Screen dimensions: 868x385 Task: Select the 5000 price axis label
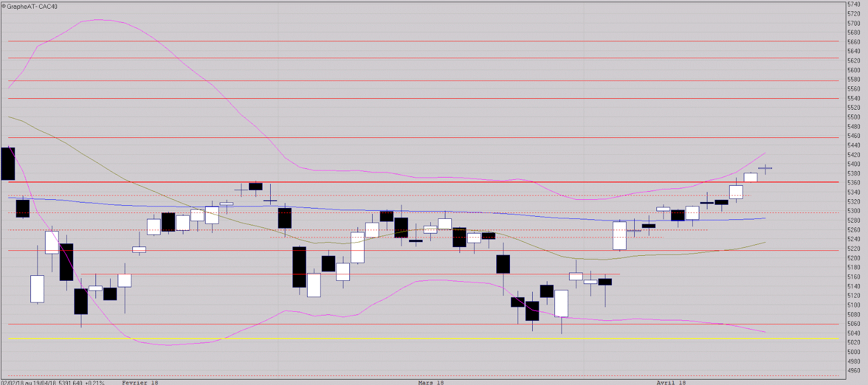tap(853, 352)
